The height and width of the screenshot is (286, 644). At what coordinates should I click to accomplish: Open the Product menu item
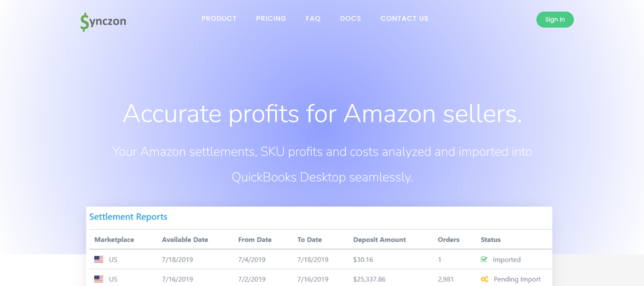click(x=219, y=18)
